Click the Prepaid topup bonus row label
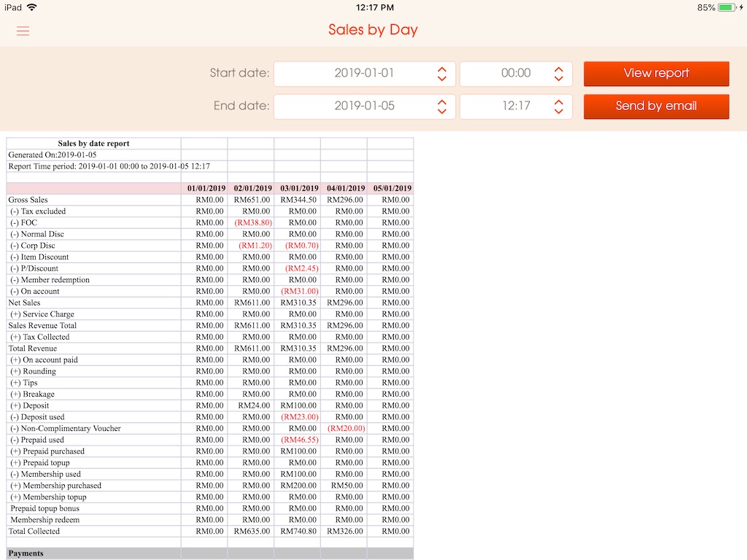747x560 pixels. click(x=44, y=508)
